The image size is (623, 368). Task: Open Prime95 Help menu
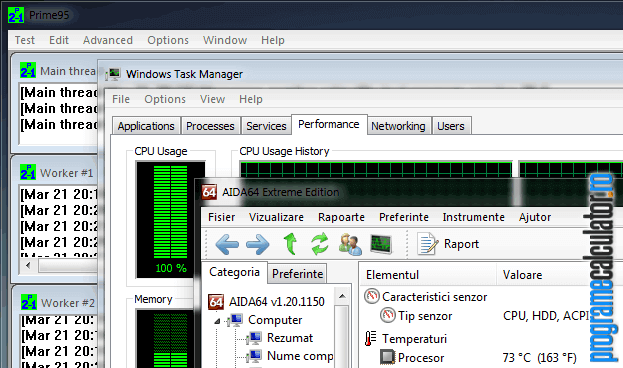pyautogui.click(x=273, y=40)
